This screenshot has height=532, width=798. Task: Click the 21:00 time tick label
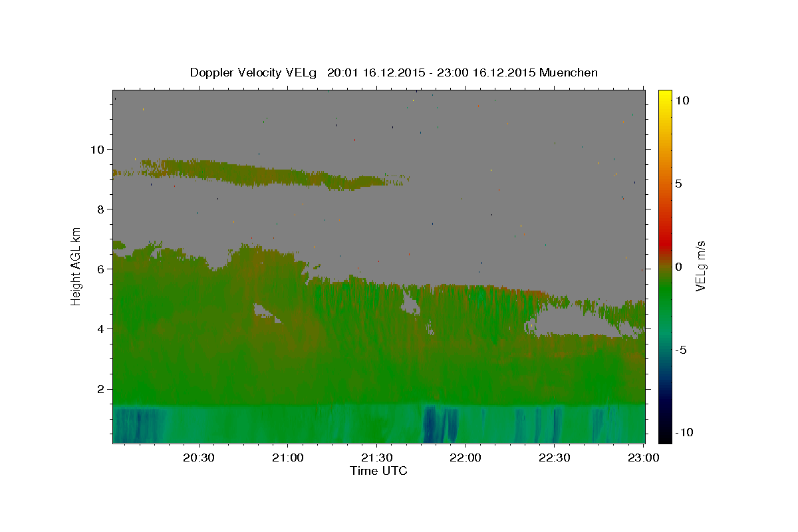point(288,458)
